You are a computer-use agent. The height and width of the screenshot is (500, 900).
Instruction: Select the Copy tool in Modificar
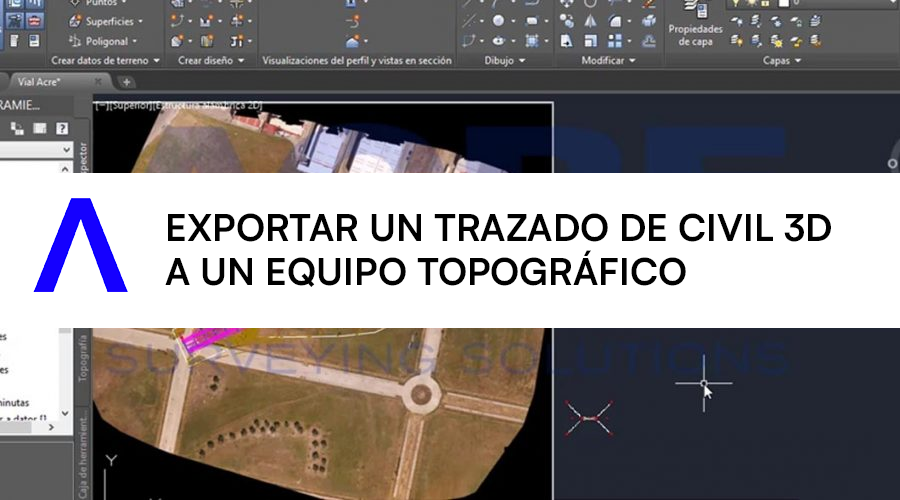(567, 21)
